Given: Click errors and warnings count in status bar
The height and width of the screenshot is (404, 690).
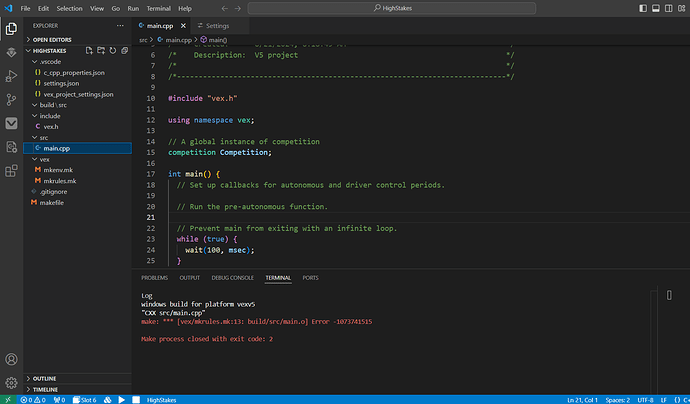Looking at the screenshot, I should tap(33, 400).
